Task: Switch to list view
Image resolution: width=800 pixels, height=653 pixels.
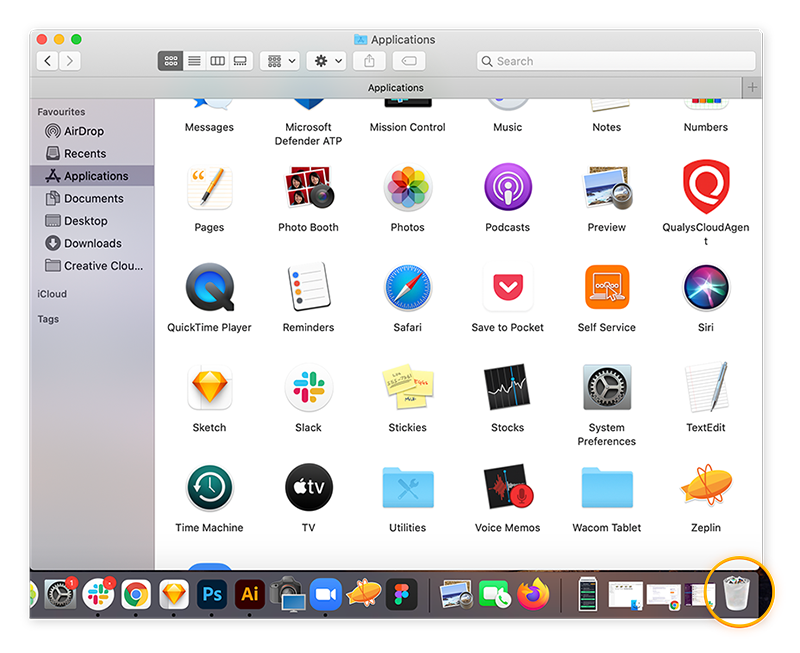Action: 194,60
